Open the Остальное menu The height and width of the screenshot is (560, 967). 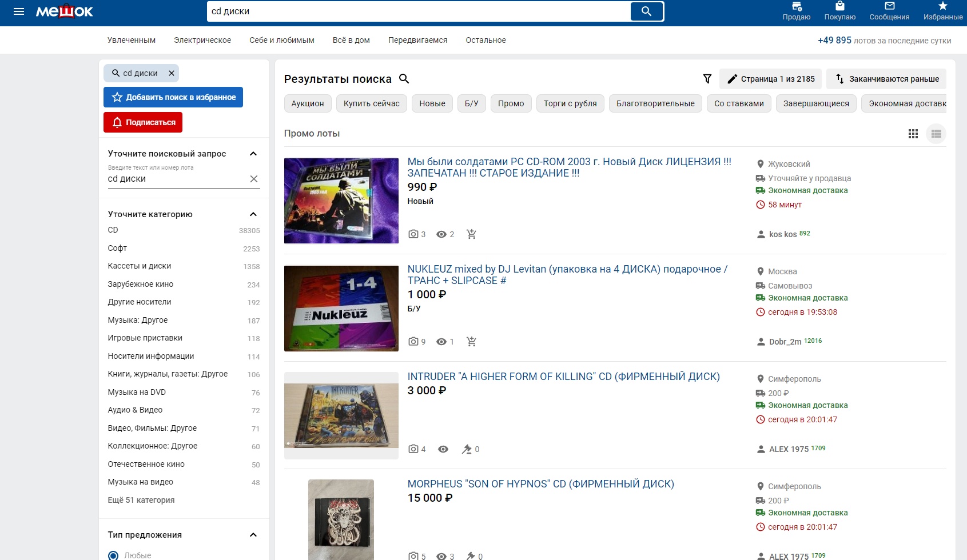(x=486, y=40)
